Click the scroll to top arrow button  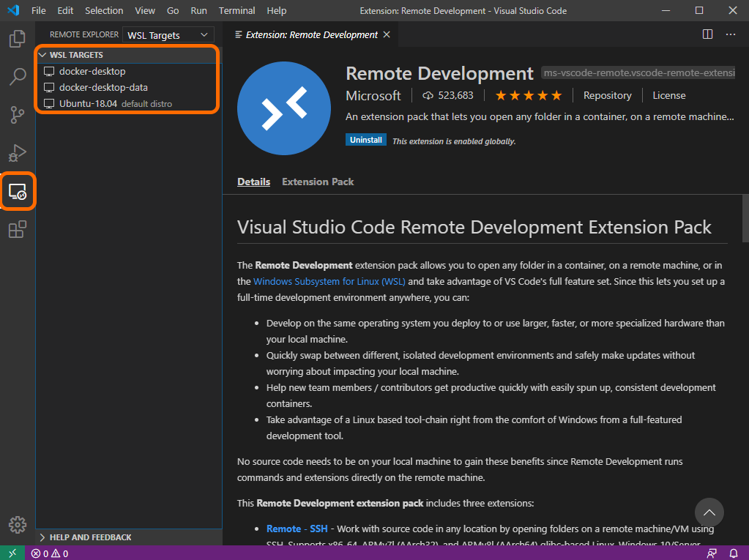pyautogui.click(x=709, y=512)
